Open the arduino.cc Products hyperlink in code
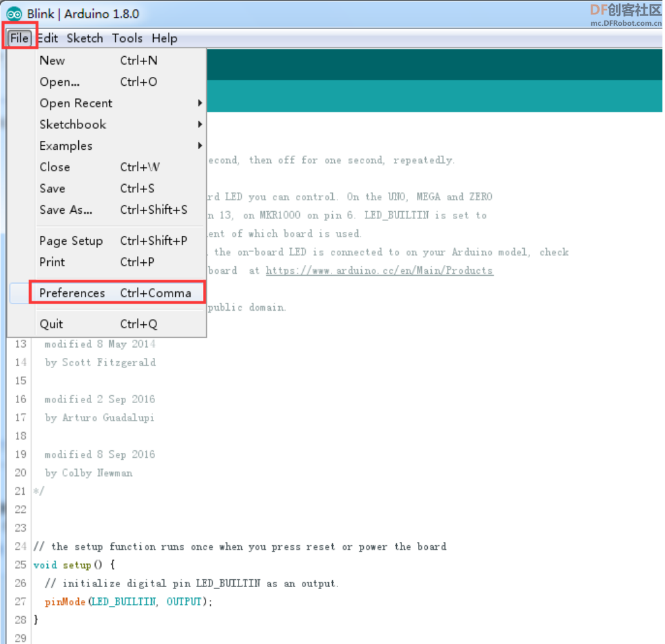 click(379, 271)
